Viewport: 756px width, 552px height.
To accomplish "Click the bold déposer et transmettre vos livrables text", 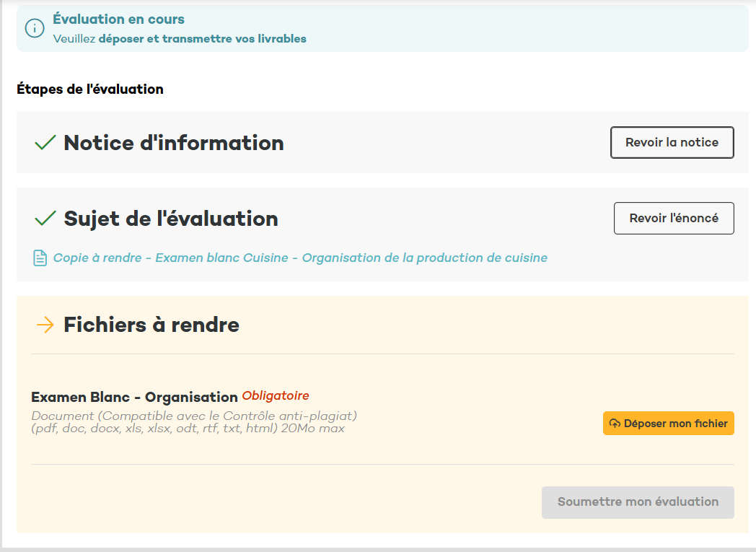I will pyautogui.click(x=202, y=39).
